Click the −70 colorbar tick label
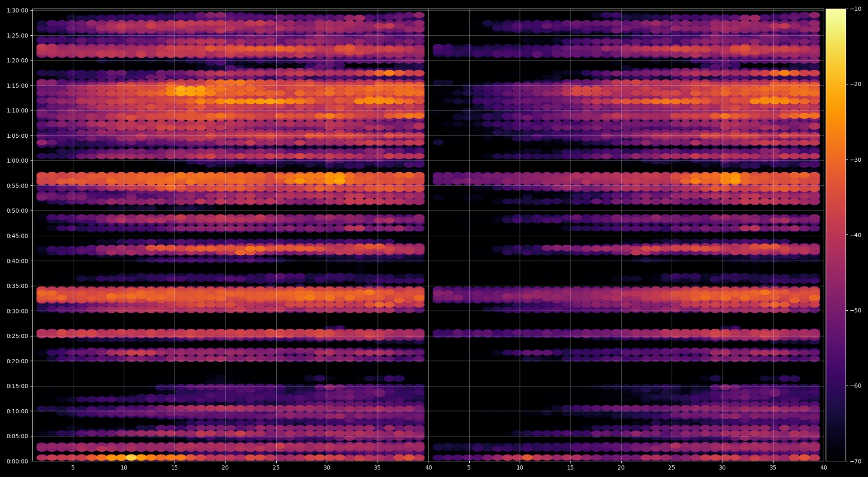The width and height of the screenshot is (868, 477). (855, 461)
